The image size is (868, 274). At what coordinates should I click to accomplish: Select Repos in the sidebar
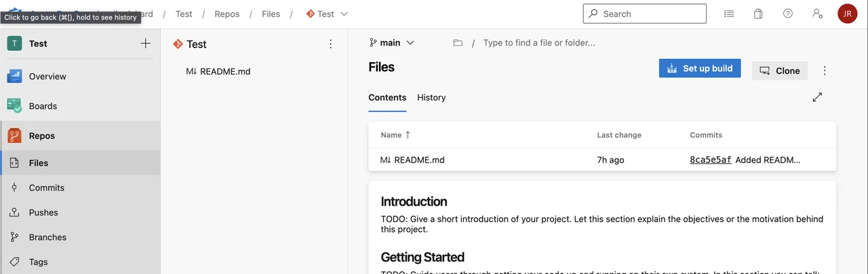[80, 136]
